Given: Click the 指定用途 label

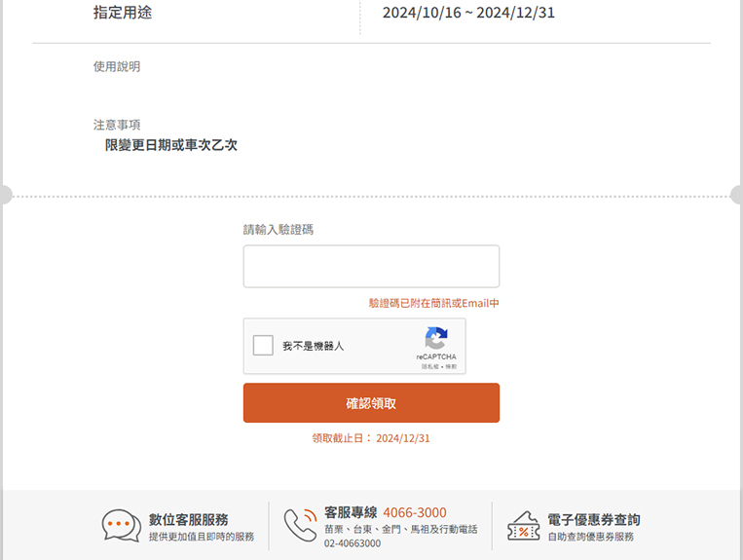Looking at the screenshot, I should [x=123, y=13].
